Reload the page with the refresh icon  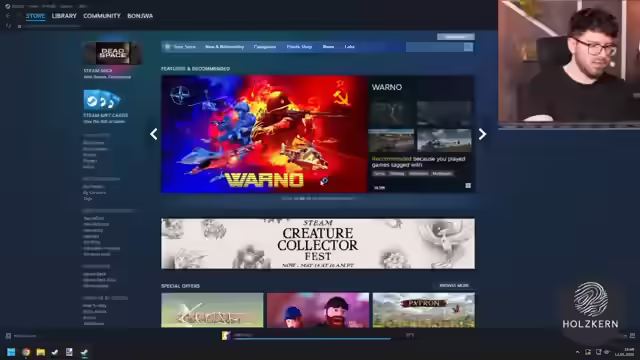[8, 26]
